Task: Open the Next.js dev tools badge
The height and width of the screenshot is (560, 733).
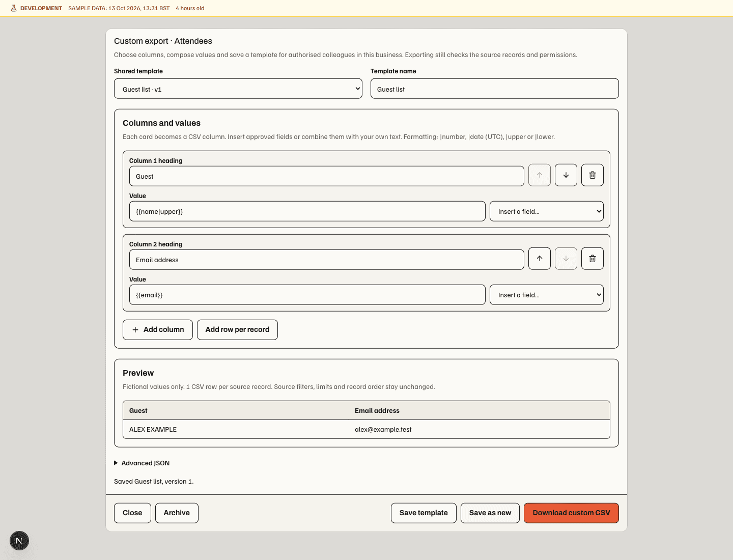Action: 19,541
